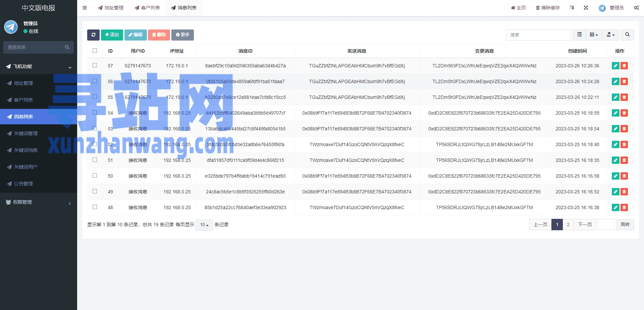The width and height of the screenshot is (644, 310).
Task: Open 关键词管理 in the sidebar menu
Action: (x=25, y=133)
